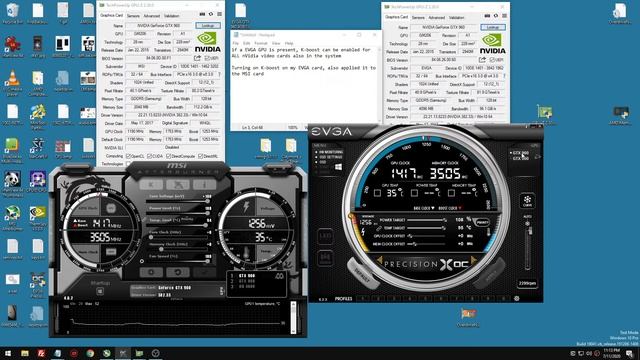Click EVGA Precision left arrow beside logo
The image size is (640, 360).
(x=379, y=260)
